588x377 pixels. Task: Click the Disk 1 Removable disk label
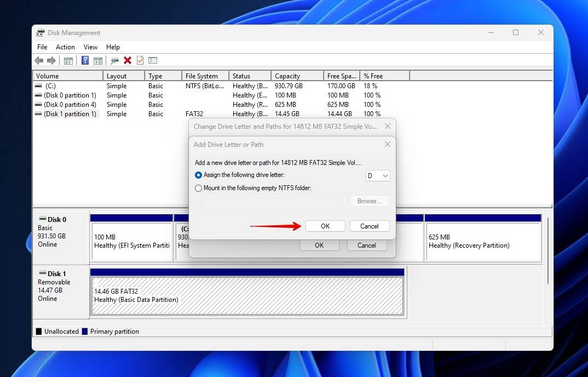pos(61,292)
